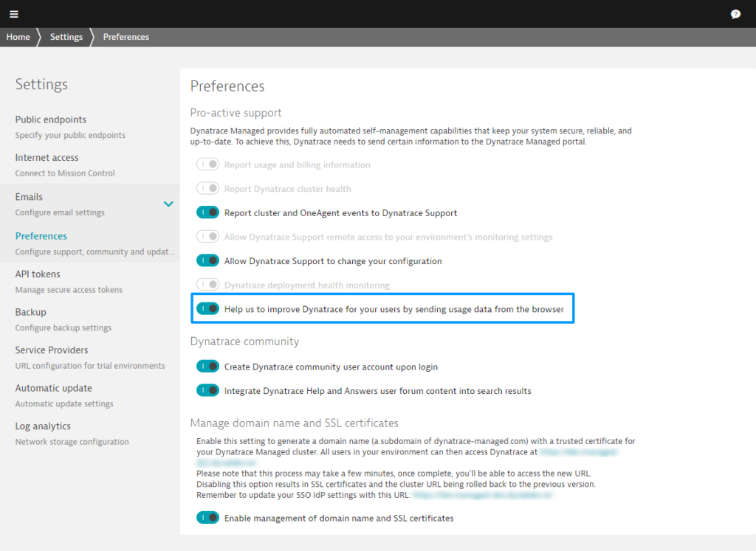This screenshot has height=551, width=756.
Task: Disable Report cluster and OneAgent events switch
Action: tap(207, 212)
